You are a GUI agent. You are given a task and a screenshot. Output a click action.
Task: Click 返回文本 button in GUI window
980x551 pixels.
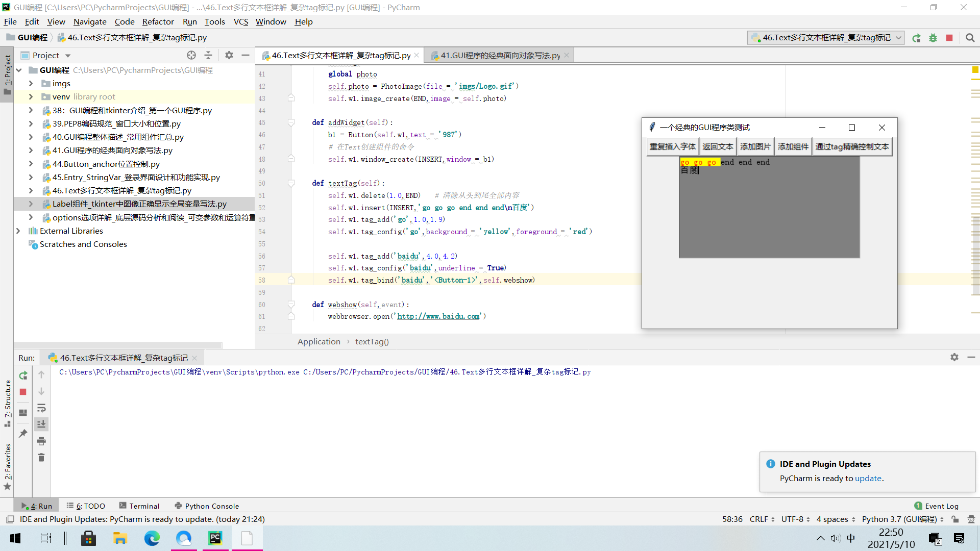point(718,147)
